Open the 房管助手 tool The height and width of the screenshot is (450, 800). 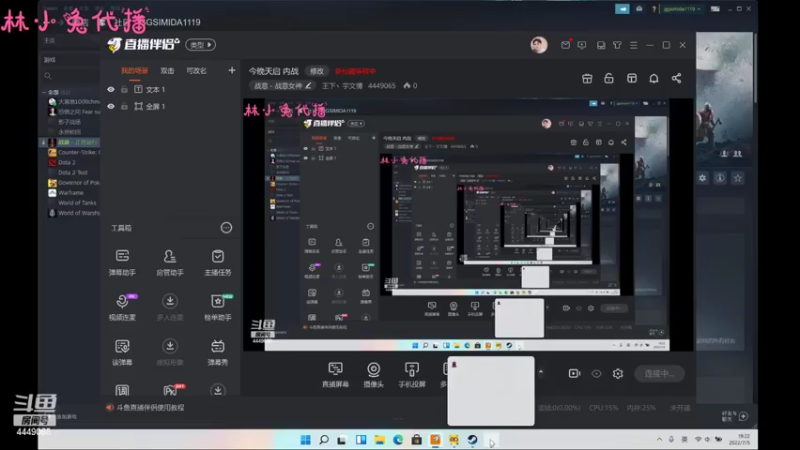(170, 262)
